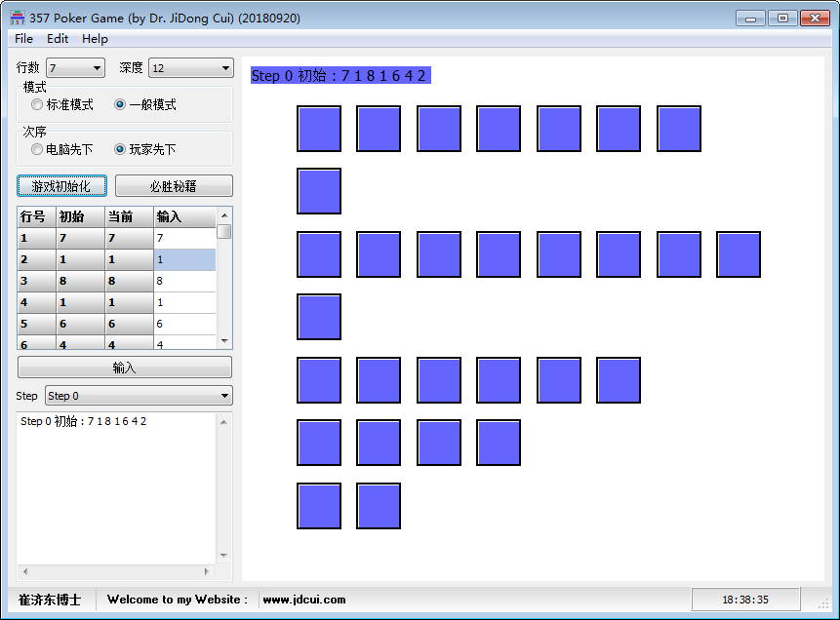Select the seventh card in the third row

point(679,254)
